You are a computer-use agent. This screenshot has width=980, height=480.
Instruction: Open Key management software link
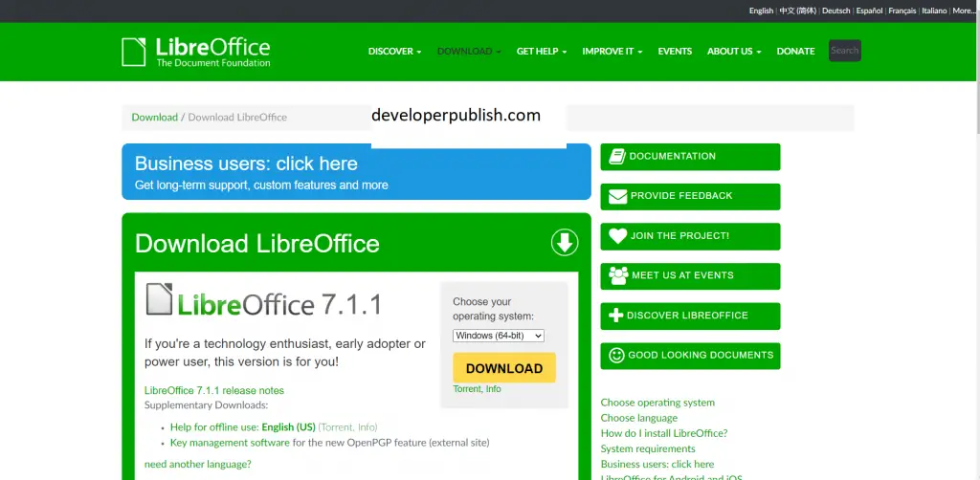point(230,443)
